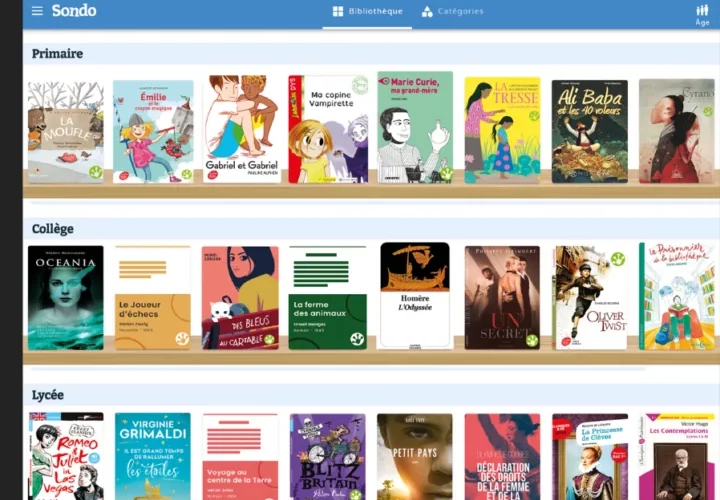Open the hamburger menu

pyautogui.click(x=37, y=11)
